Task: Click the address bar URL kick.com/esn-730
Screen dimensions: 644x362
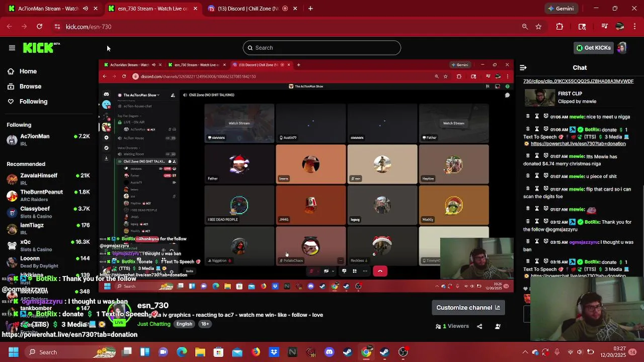Action: pos(89,27)
